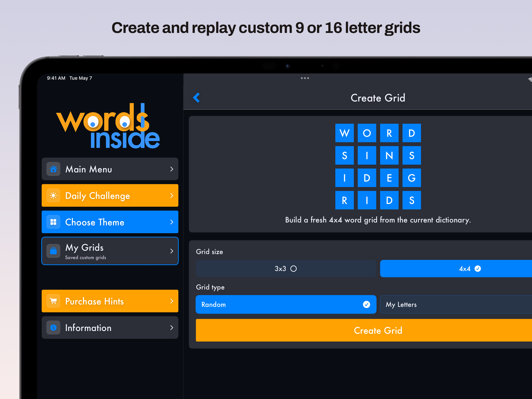Click the 9:41 AM clock in status bar
The height and width of the screenshot is (399, 532).
(x=56, y=78)
